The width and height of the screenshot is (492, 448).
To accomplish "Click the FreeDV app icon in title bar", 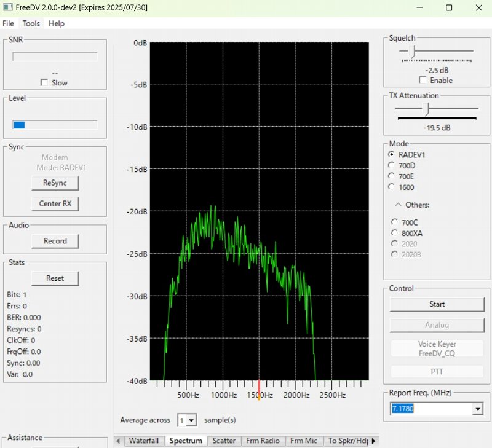I will tap(8, 7).
